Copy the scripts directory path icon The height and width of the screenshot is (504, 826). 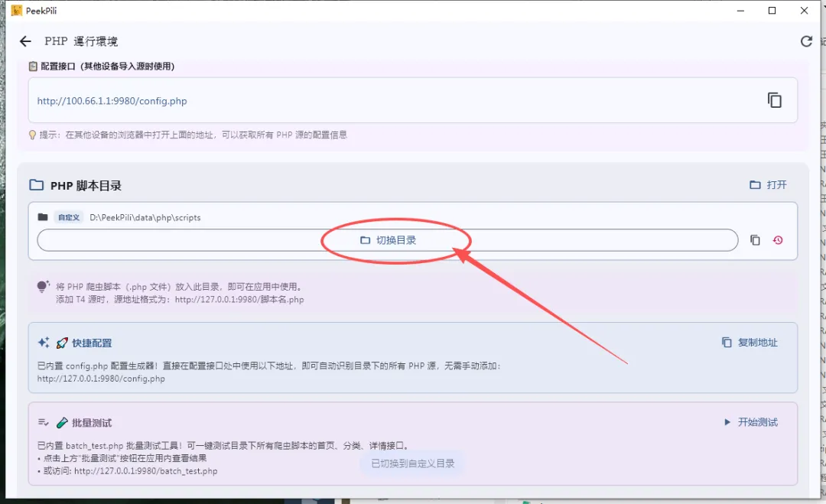pyautogui.click(x=755, y=240)
